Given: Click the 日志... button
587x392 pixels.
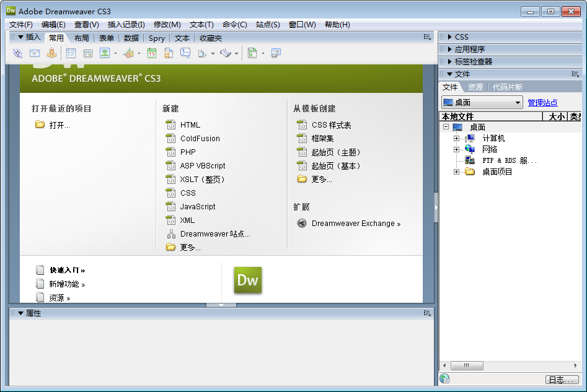Looking at the screenshot, I should pos(562,380).
